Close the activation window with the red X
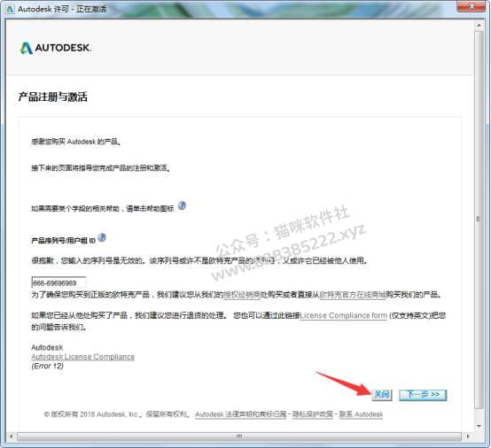Image resolution: width=491 pixels, height=448 pixels. pos(472,6)
